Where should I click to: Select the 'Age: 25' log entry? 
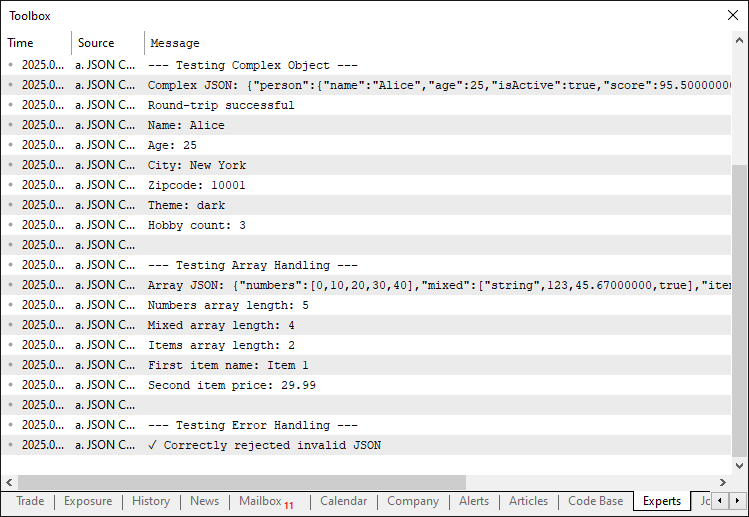(x=366, y=145)
